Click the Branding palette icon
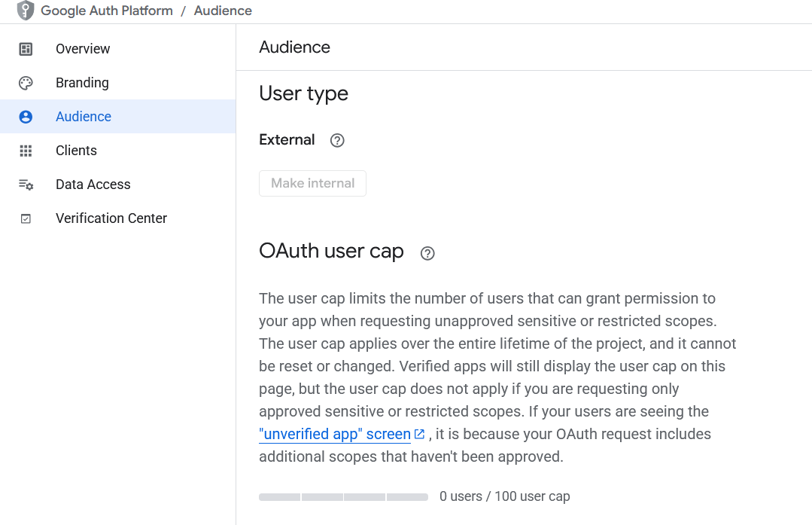This screenshot has height=525, width=812. point(26,83)
